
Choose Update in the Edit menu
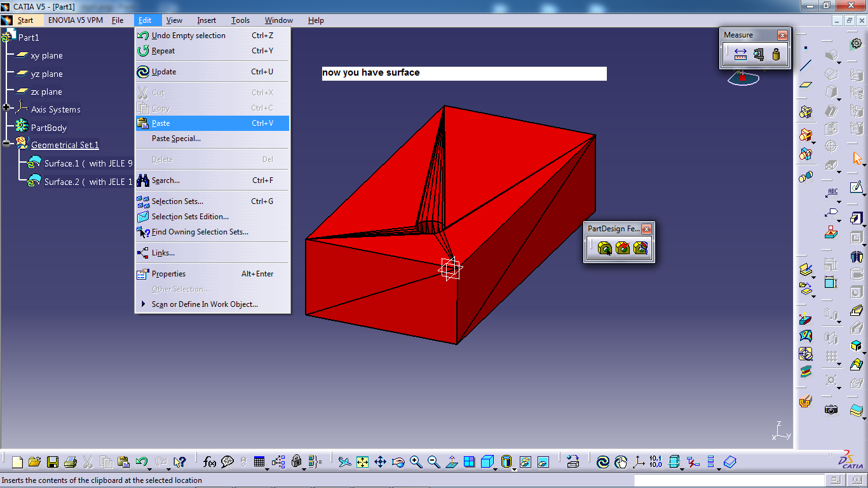click(212, 72)
